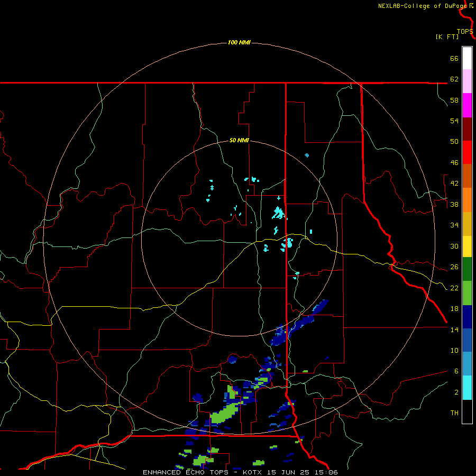The width and height of the screenshot is (476, 476).
Task: Click the legend value "26"
Action: 454,267
